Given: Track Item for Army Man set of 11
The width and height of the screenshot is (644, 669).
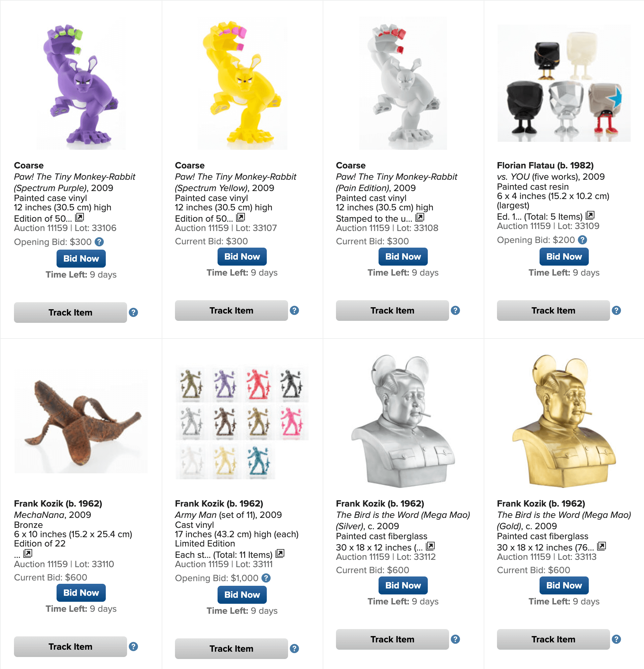Looking at the screenshot, I should click(x=231, y=648).
